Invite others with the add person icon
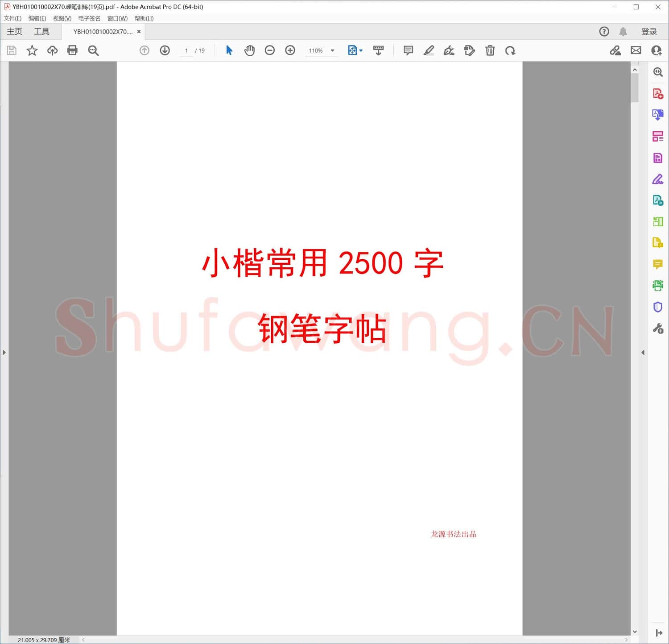Viewport: 669px width, 644px height. coord(657,50)
